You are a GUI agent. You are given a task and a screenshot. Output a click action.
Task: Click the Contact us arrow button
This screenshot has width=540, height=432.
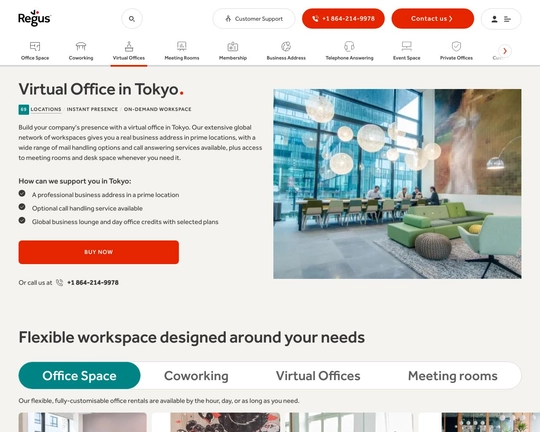433,19
